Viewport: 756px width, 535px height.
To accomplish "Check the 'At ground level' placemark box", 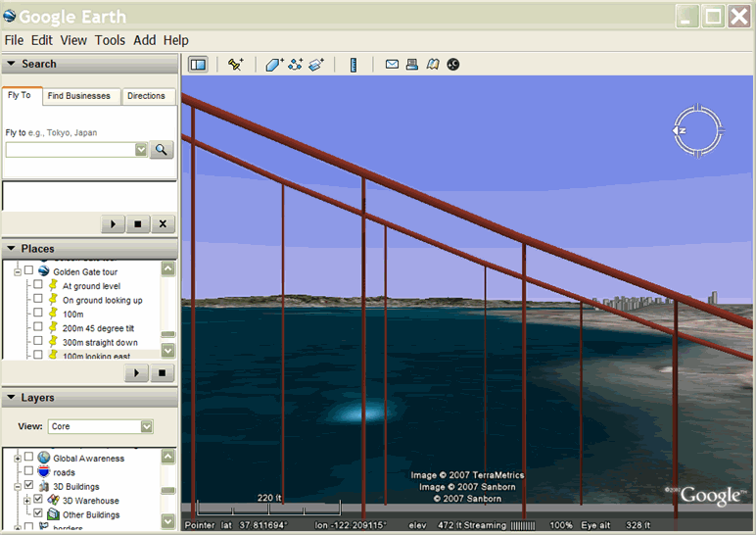I will [38, 286].
